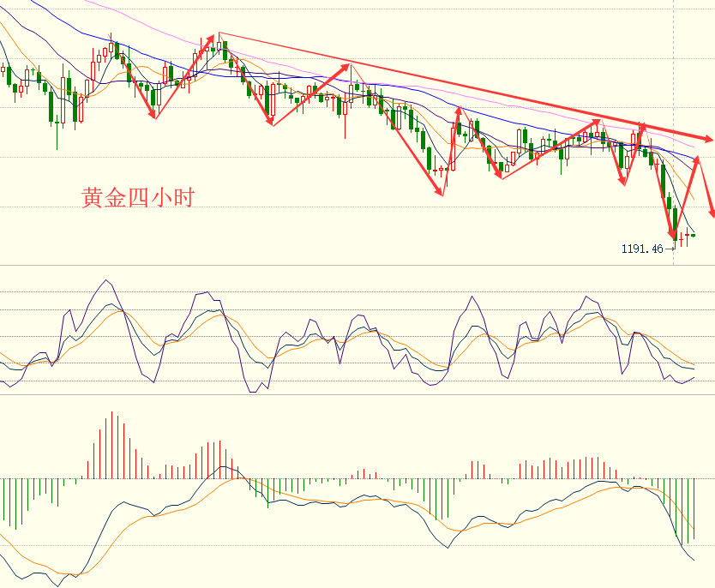
Task: Click the downward projection arrowhead at far right edge
Action: point(712,213)
